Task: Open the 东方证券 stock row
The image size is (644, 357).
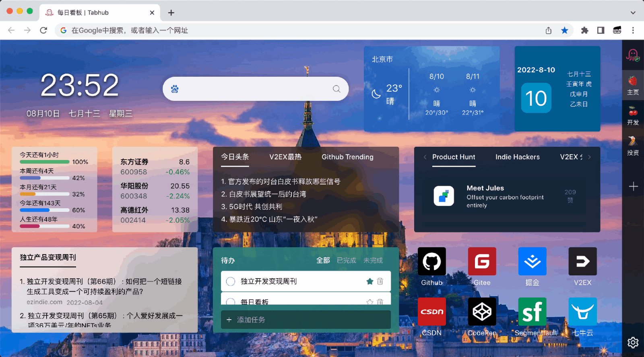Action: coord(155,167)
